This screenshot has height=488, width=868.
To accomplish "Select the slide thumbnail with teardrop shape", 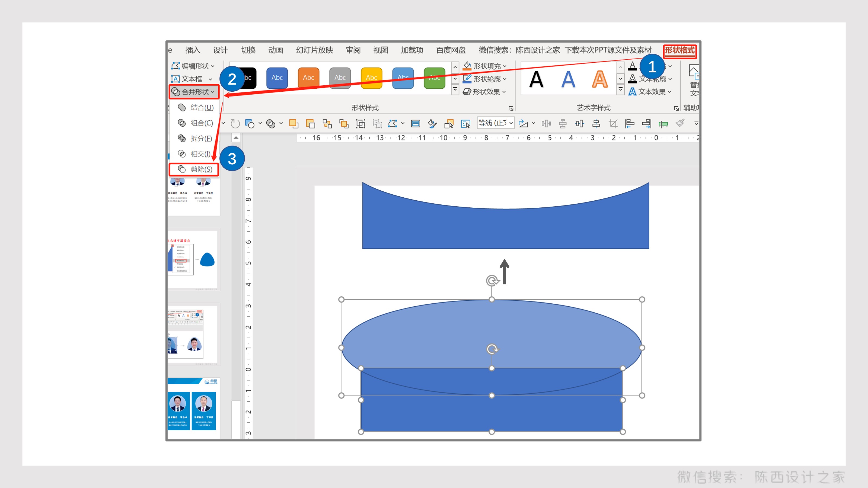I will click(x=193, y=259).
